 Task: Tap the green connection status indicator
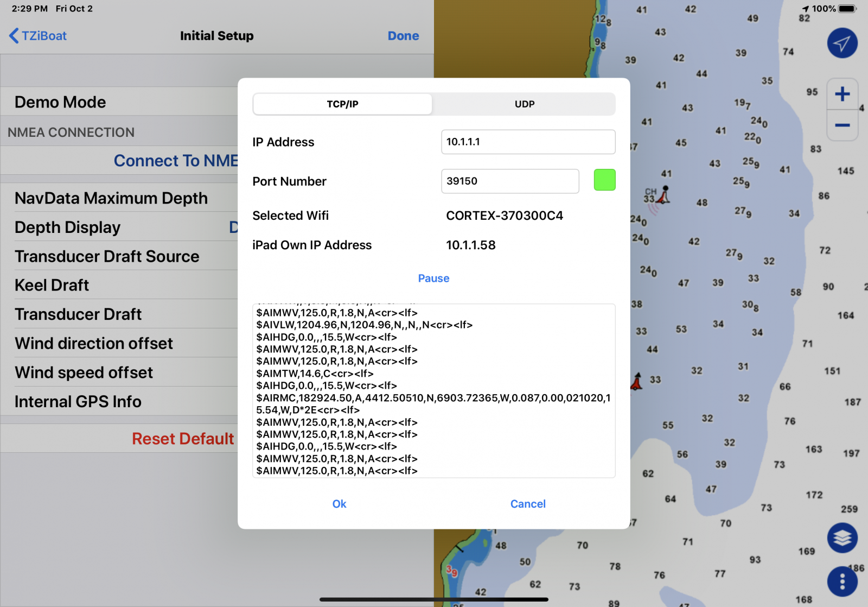pyautogui.click(x=604, y=180)
